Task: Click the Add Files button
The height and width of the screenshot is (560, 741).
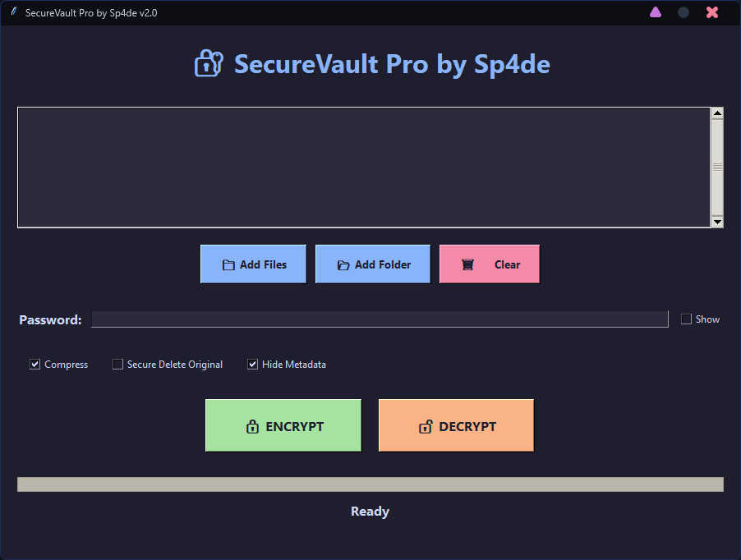Action: tap(253, 264)
